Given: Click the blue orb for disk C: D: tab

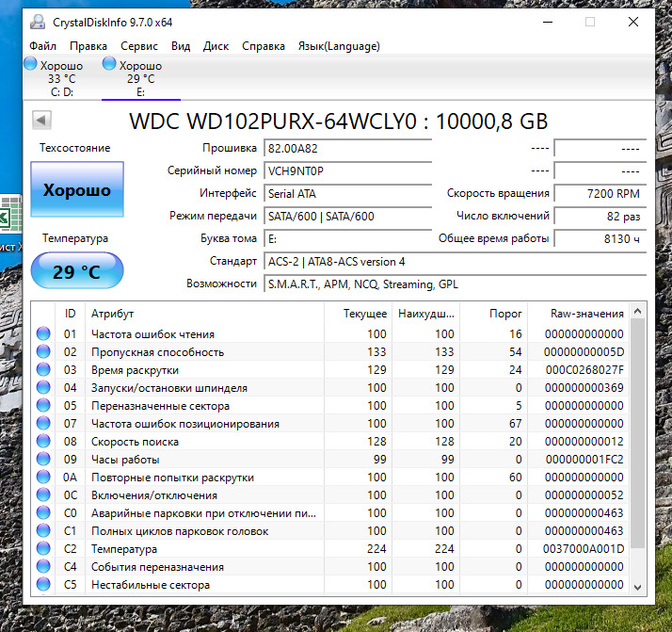Looking at the screenshot, I should coord(30,65).
